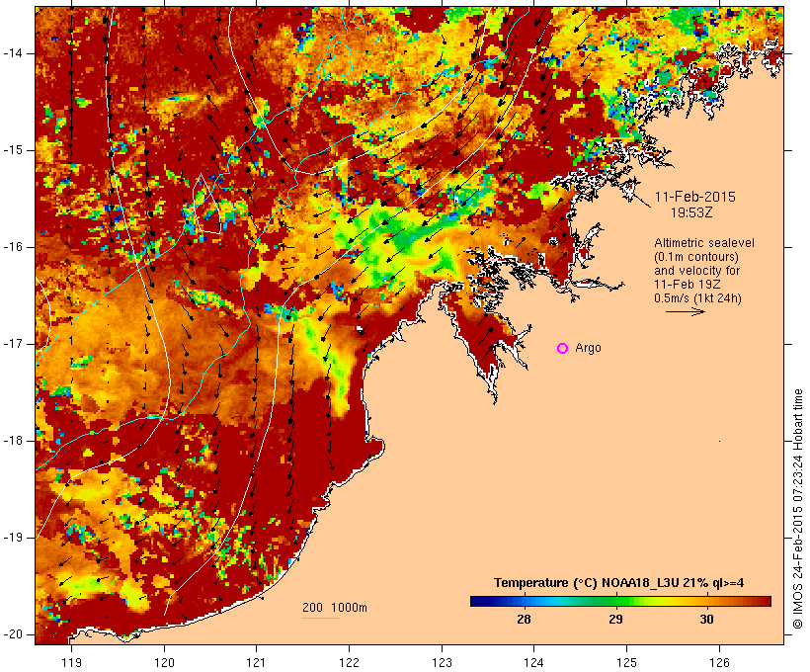810x672 pixels.
Task: Click the '(0.1m contours)' legend text
Action: click(x=696, y=257)
